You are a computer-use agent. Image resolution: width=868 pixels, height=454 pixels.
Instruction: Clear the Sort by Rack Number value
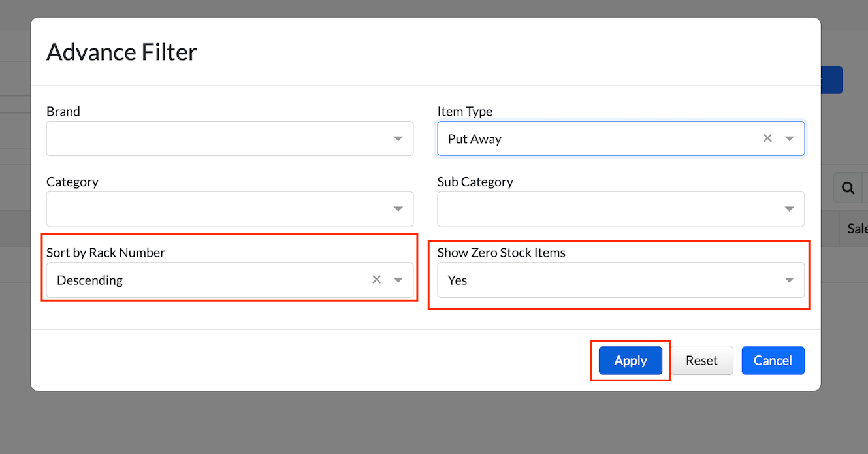[376, 279]
